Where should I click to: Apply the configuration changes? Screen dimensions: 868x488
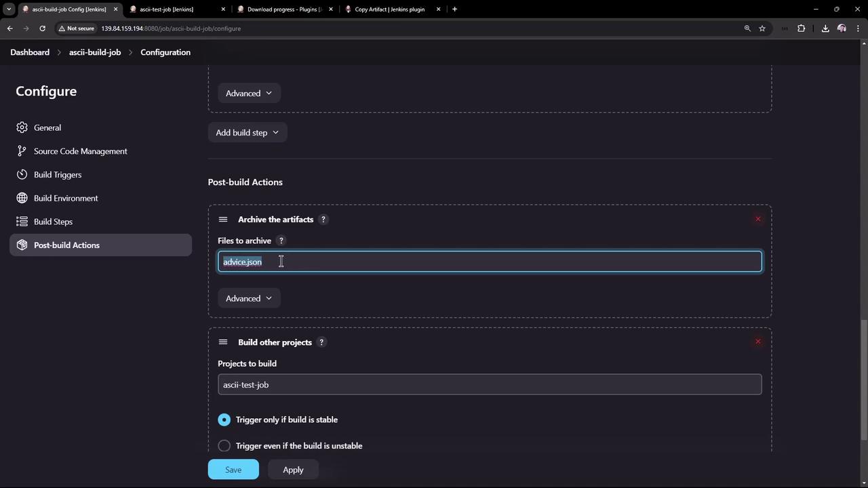(x=293, y=470)
